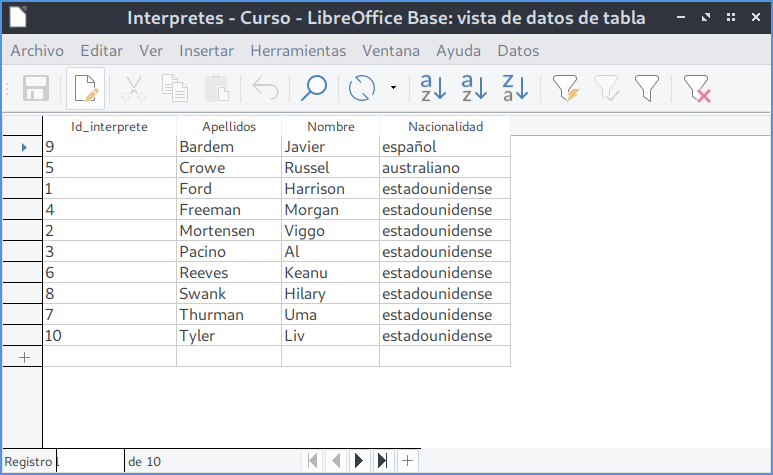Click the Save current record icon
The height and width of the screenshot is (475, 773).
[x=37, y=89]
